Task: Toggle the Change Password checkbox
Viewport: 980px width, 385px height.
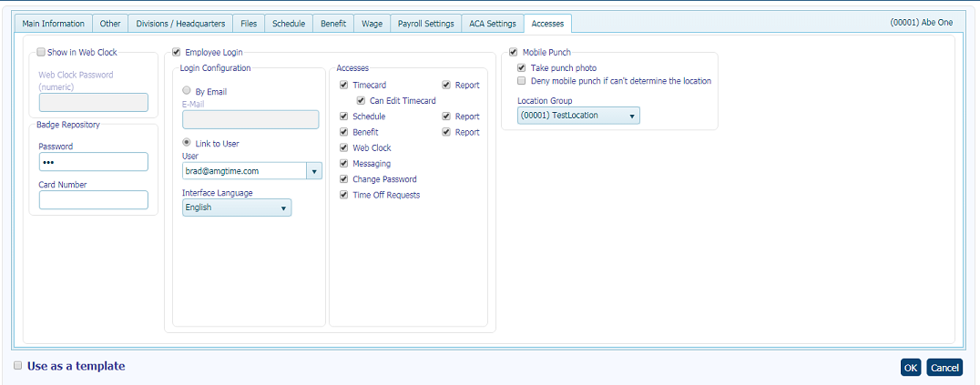Action: (343, 178)
